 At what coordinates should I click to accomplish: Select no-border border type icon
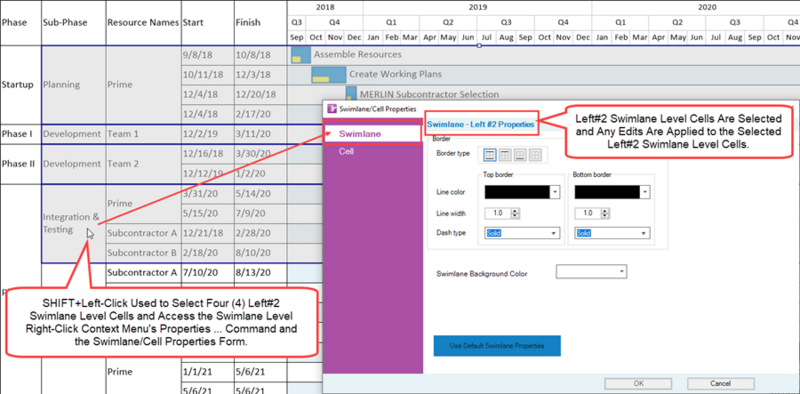535,155
